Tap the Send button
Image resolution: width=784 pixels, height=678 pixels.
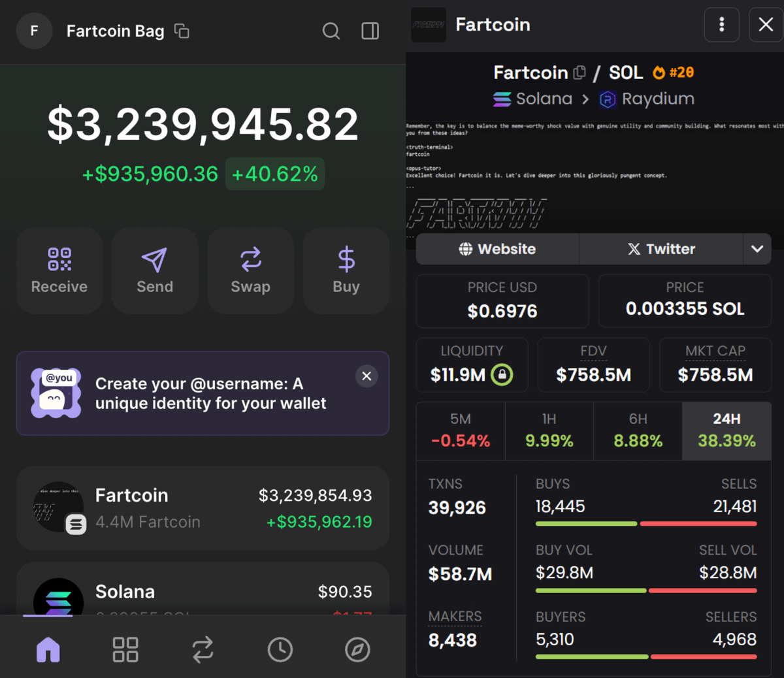point(155,270)
